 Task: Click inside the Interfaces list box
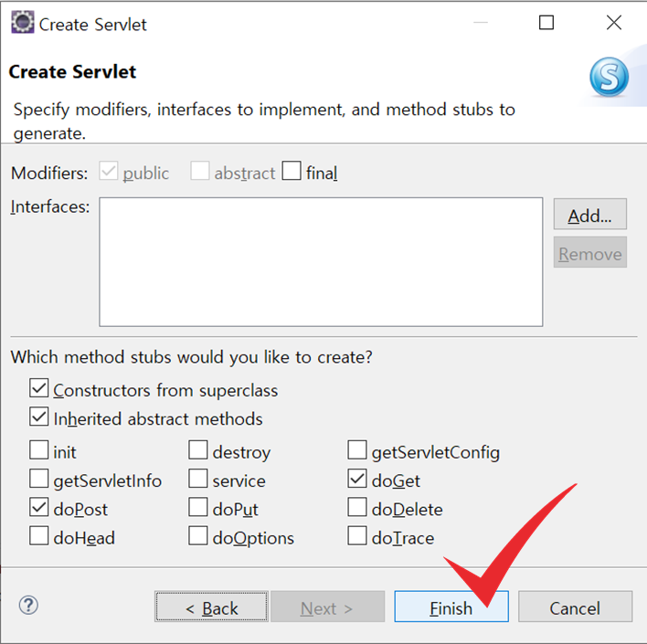point(321,262)
